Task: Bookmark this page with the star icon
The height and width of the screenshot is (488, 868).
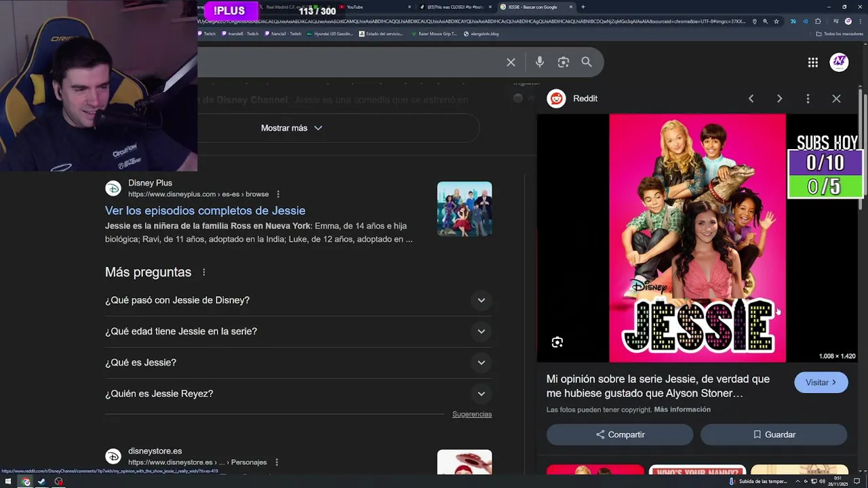Action: click(776, 22)
